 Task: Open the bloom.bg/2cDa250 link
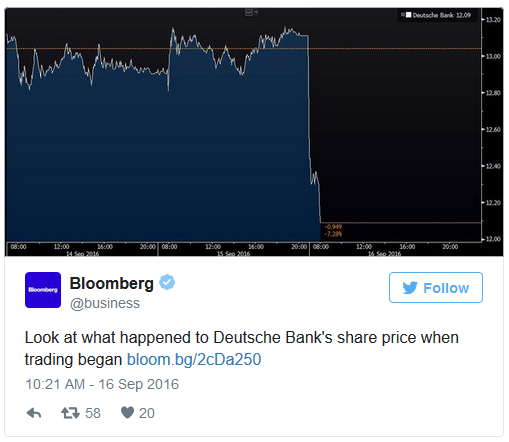(194, 360)
